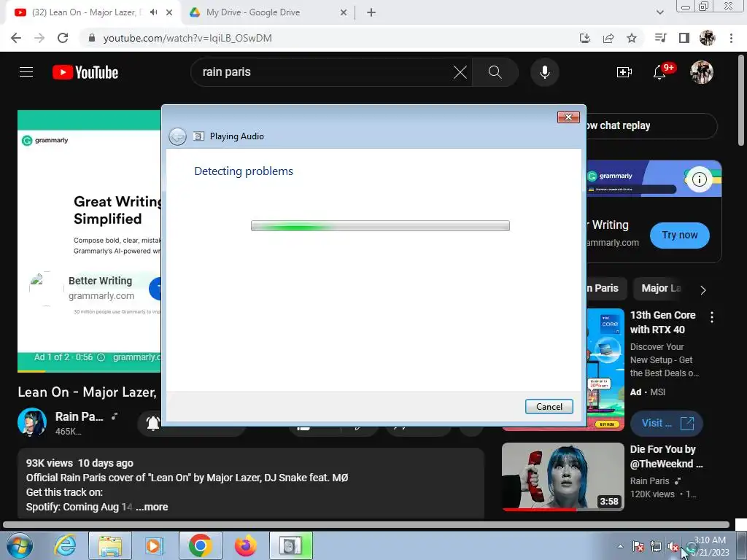
Task: Open Action Center flag tray icon
Action: (x=638, y=546)
